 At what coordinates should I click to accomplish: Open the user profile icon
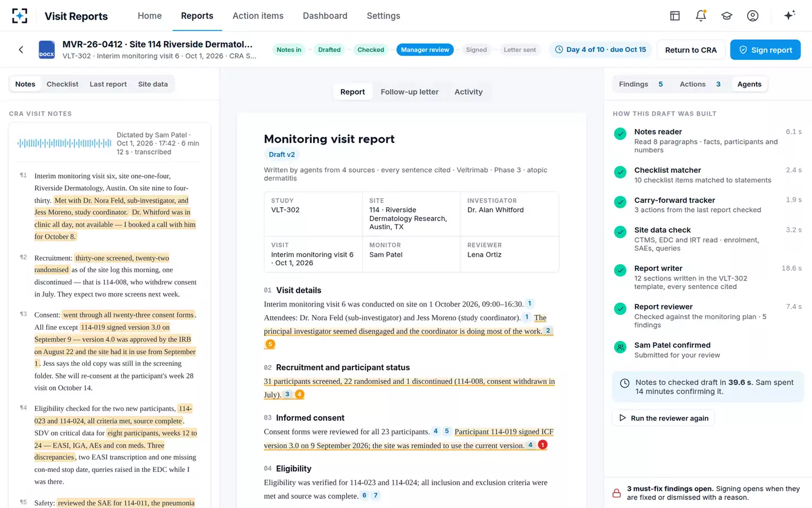click(753, 16)
